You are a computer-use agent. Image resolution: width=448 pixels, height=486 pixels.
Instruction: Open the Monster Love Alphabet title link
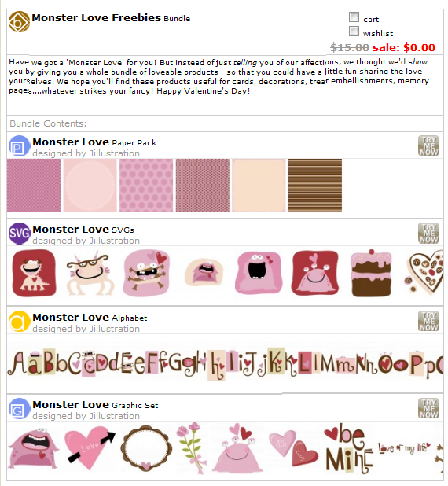click(90, 318)
